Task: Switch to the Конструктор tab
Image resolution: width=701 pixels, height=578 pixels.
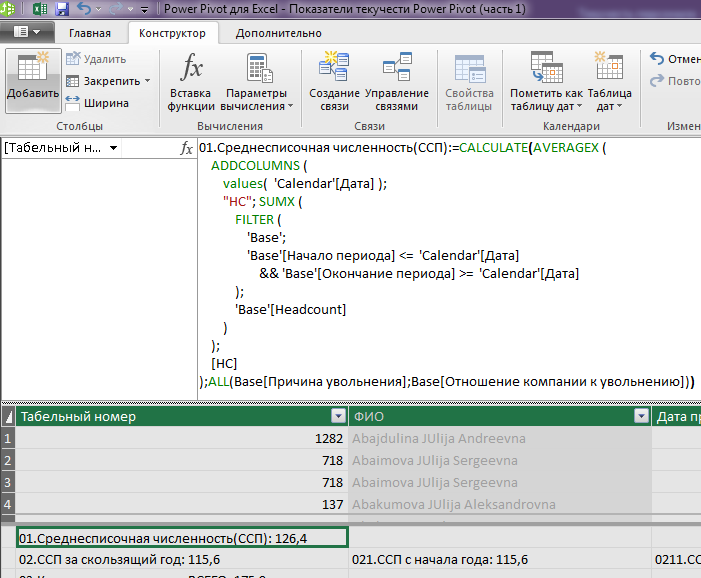Action: 172,33
